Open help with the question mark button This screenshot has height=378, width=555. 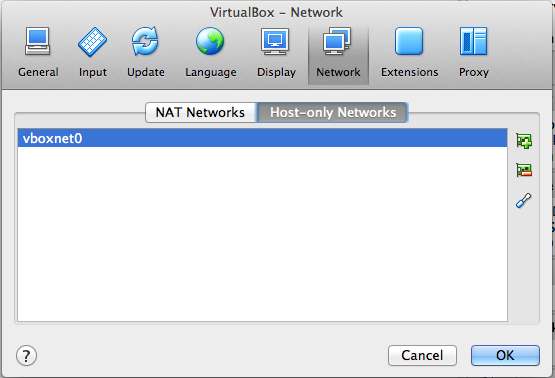pyautogui.click(x=26, y=355)
